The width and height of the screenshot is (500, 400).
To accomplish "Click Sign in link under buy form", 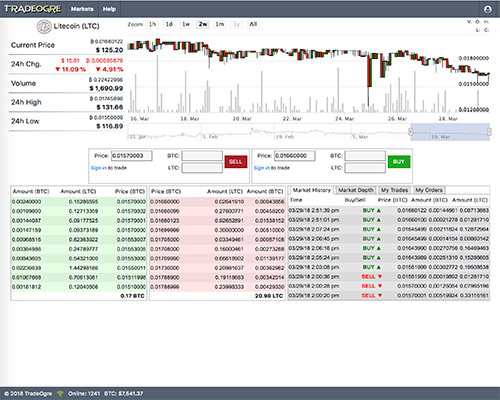I will point(262,168).
